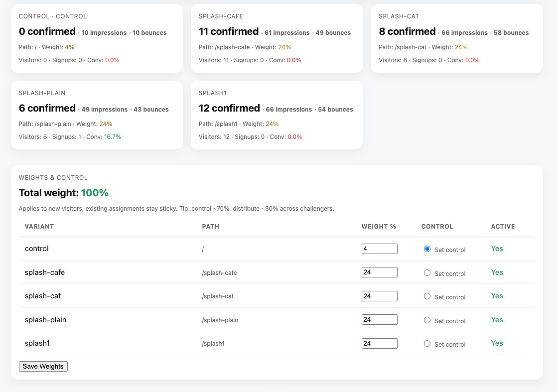557x392 pixels.
Task: Select Set control radio for splash-cafe
Action: click(x=427, y=272)
